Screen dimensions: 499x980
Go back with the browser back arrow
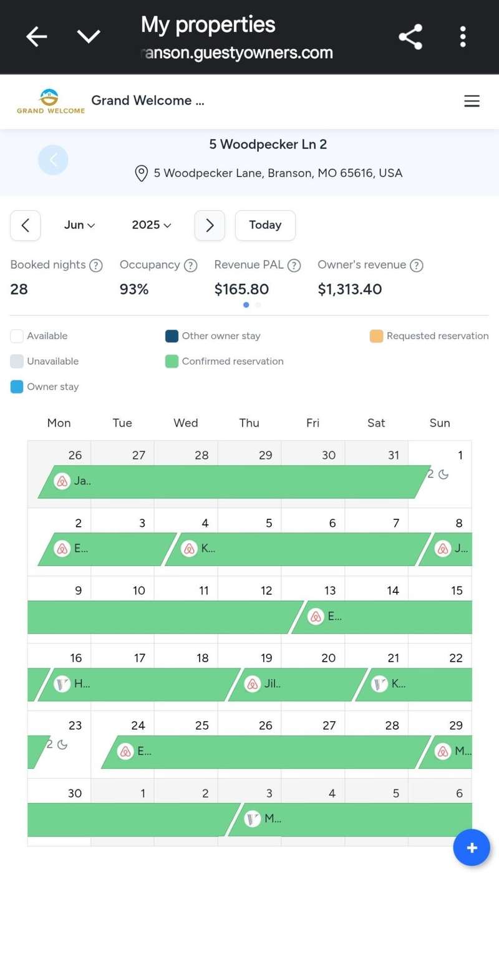click(36, 37)
